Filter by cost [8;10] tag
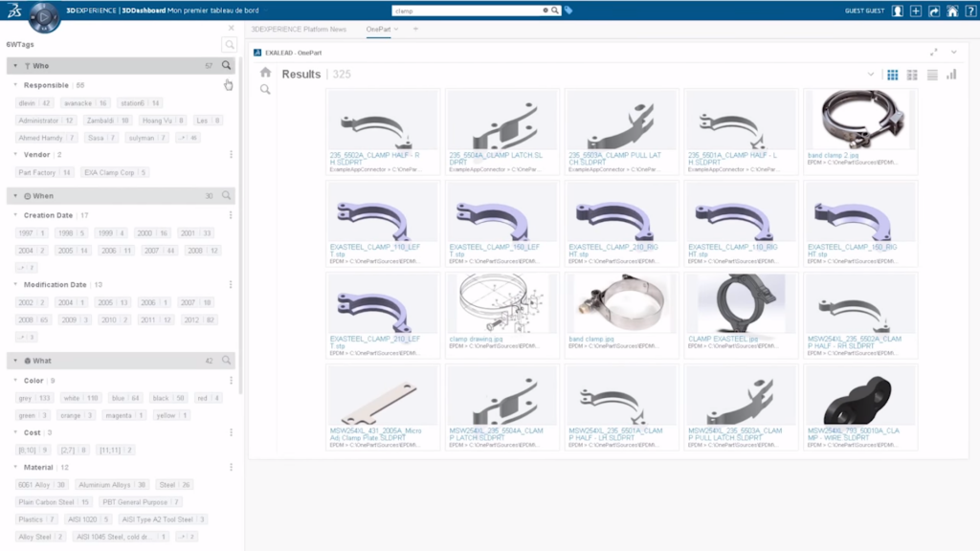This screenshot has height=551, width=980. point(33,450)
